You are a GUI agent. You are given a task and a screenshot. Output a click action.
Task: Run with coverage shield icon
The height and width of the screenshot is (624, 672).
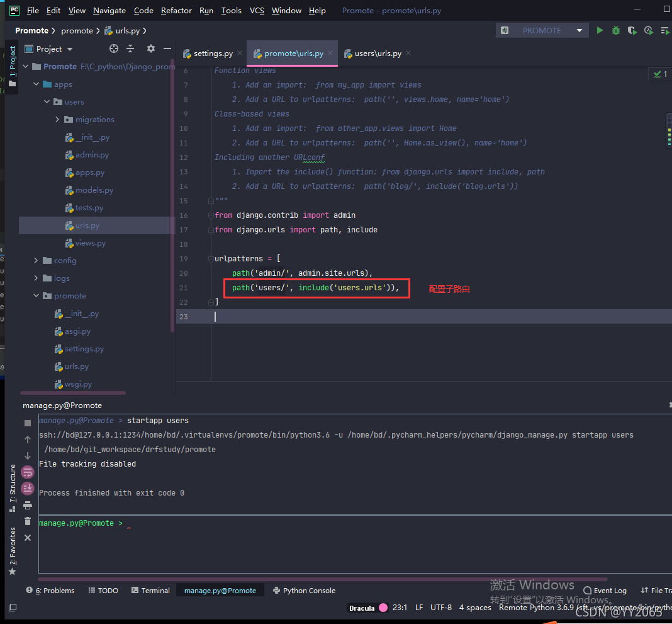click(x=632, y=30)
